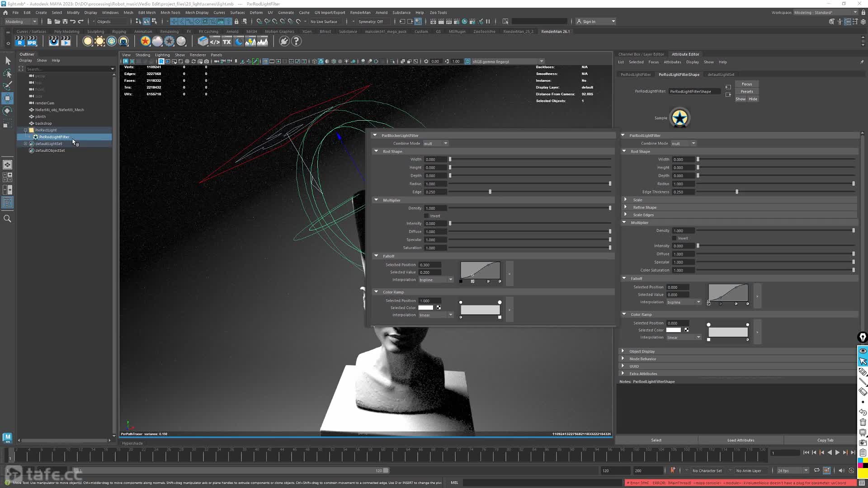The height and width of the screenshot is (488, 868).
Task: Expand the Scale section
Action: 626,200
